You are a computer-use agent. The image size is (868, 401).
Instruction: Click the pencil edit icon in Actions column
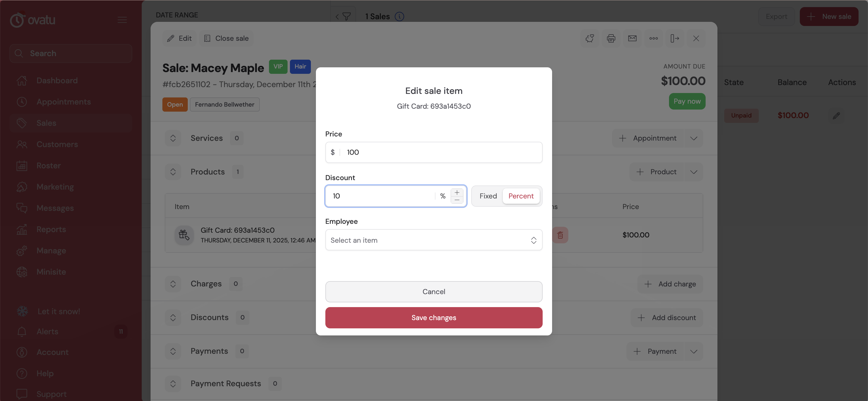point(836,115)
